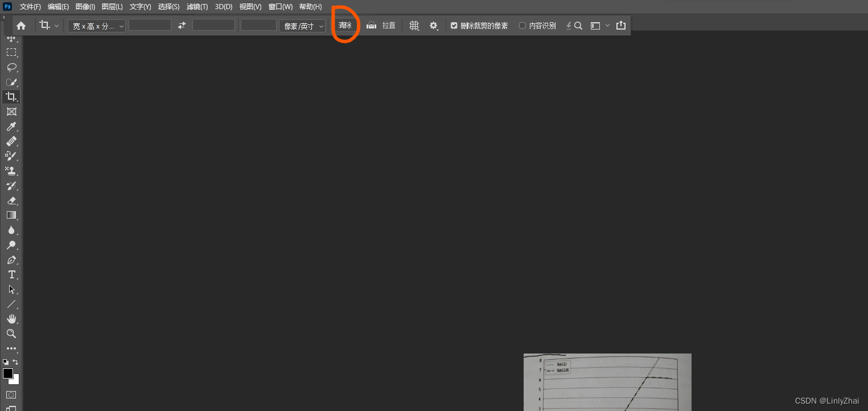Click the Share image icon

click(621, 26)
